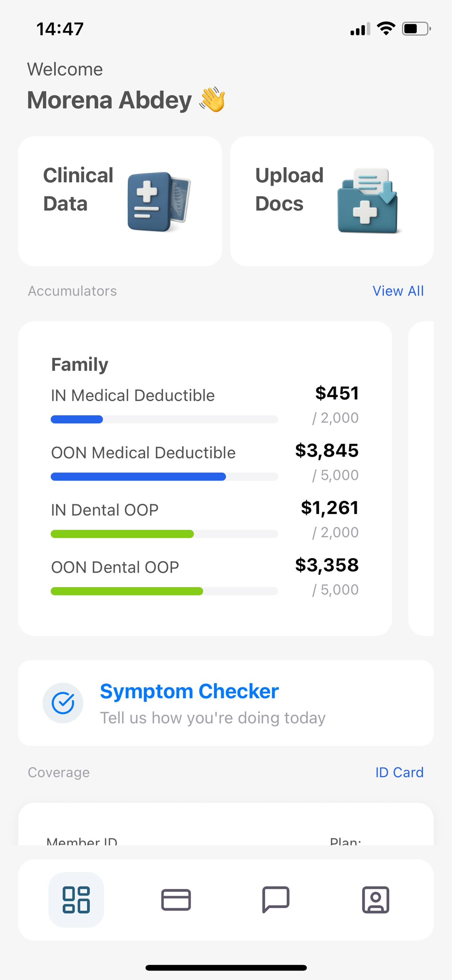Tap the IN Dental OOP progress bar
This screenshot has height=980, width=452.
coord(164,534)
